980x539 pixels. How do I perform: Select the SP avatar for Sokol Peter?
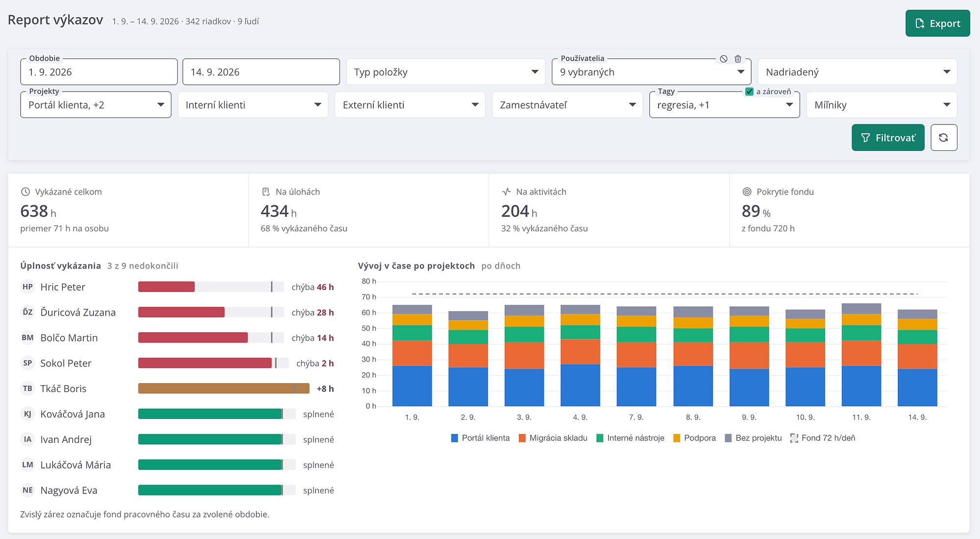tap(28, 364)
